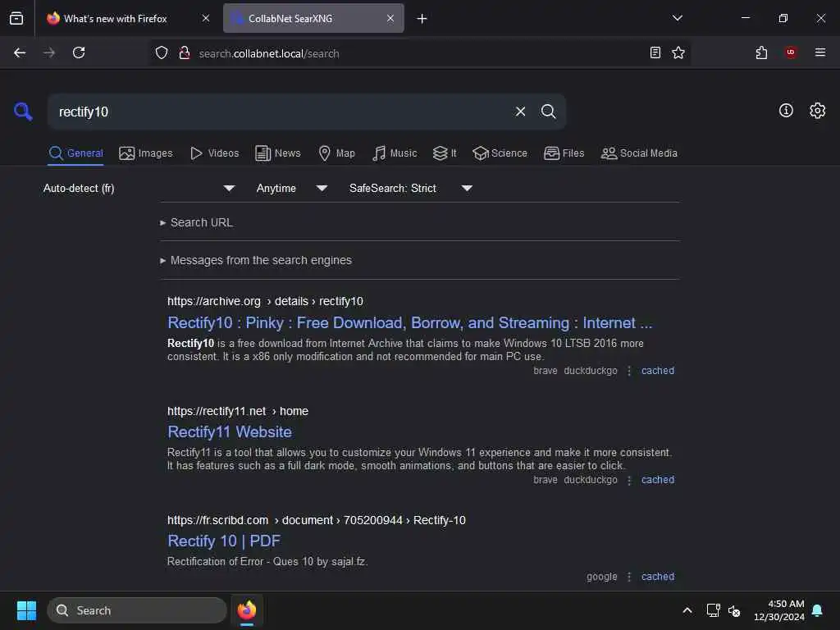The height and width of the screenshot is (630, 840).
Task: Toggle Reader view icon
Action: coord(655,52)
